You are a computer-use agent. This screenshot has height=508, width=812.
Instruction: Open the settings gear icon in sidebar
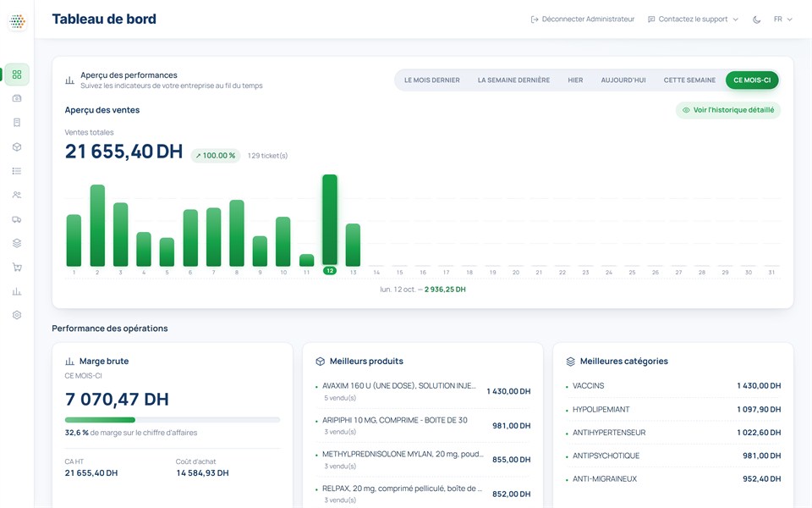click(17, 315)
